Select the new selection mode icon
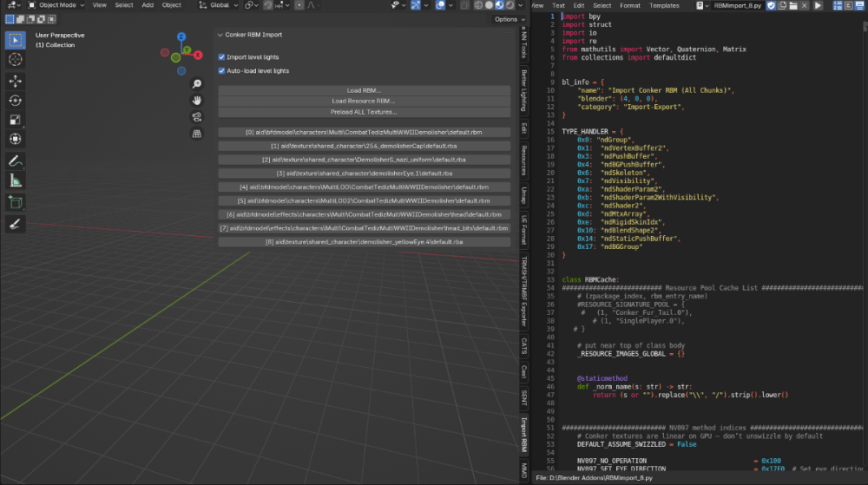The width and height of the screenshot is (868, 485). [10, 19]
